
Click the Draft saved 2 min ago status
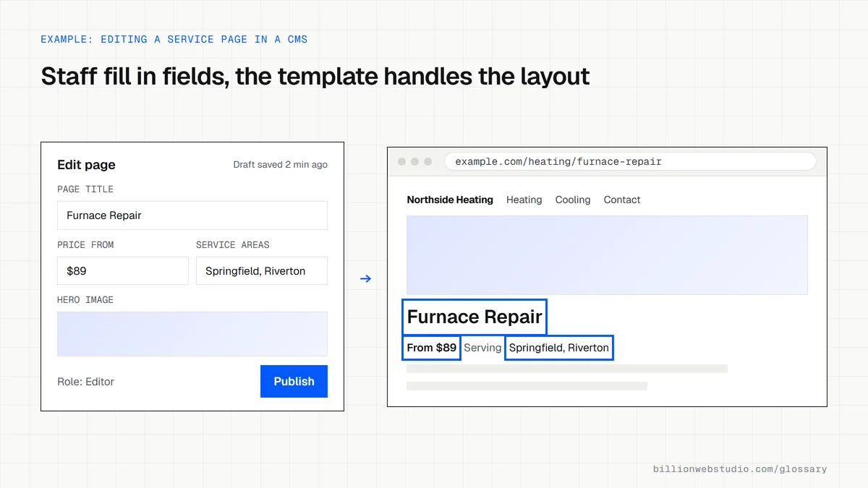click(280, 165)
